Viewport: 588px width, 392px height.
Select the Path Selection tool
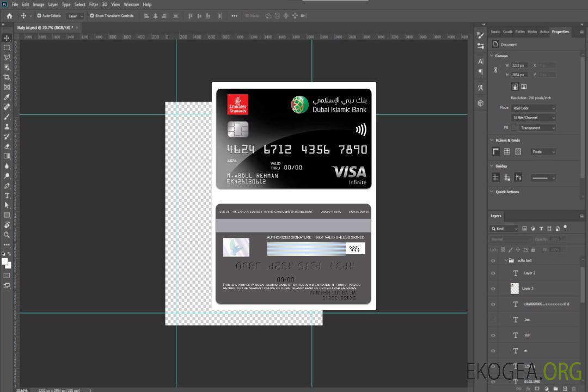click(7, 205)
